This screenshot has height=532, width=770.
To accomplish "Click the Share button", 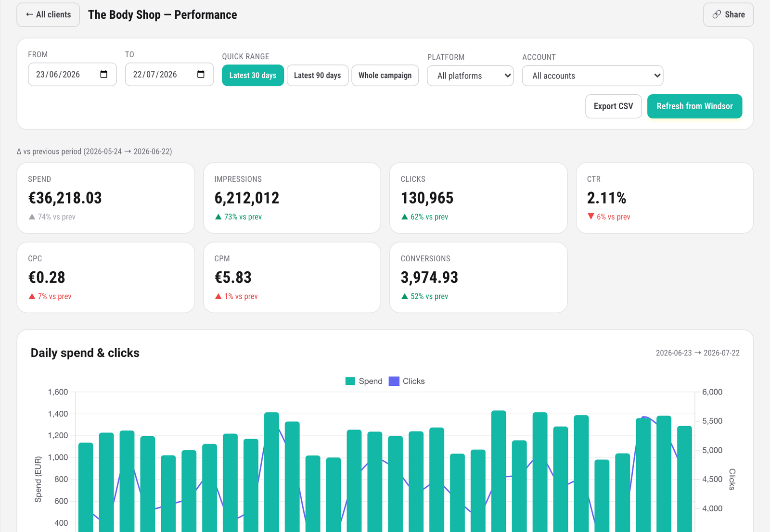I will (x=728, y=15).
